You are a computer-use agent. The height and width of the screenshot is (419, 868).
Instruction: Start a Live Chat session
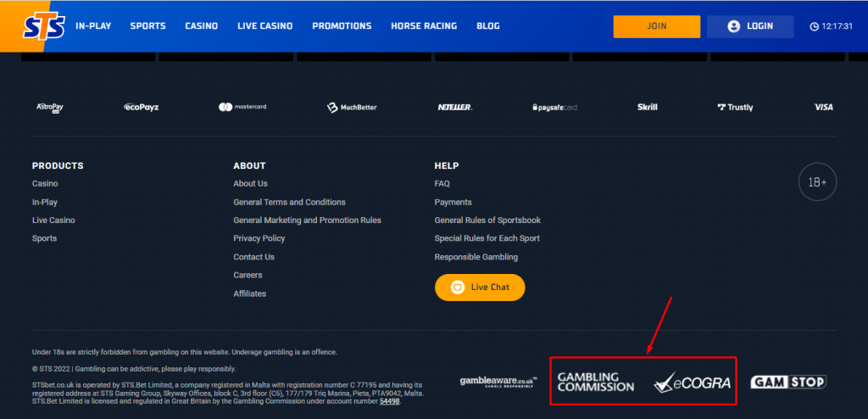pyautogui.click(x=480, y=288)
